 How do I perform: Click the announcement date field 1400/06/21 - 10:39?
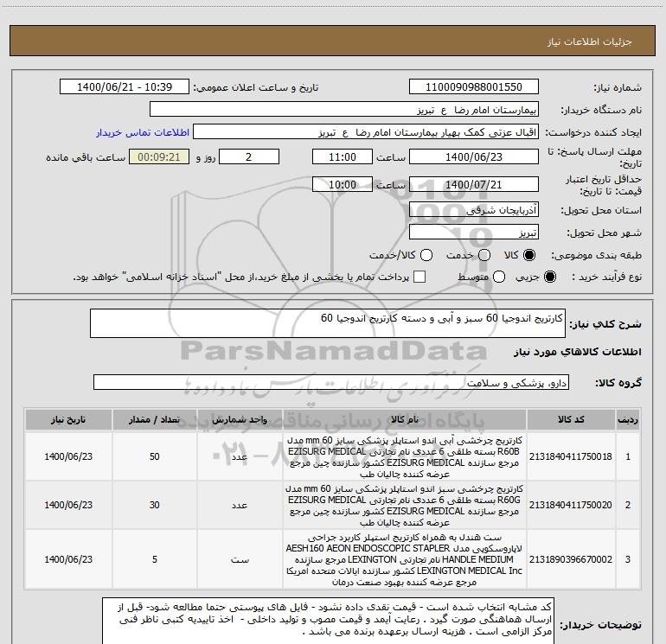click(125, 86)
